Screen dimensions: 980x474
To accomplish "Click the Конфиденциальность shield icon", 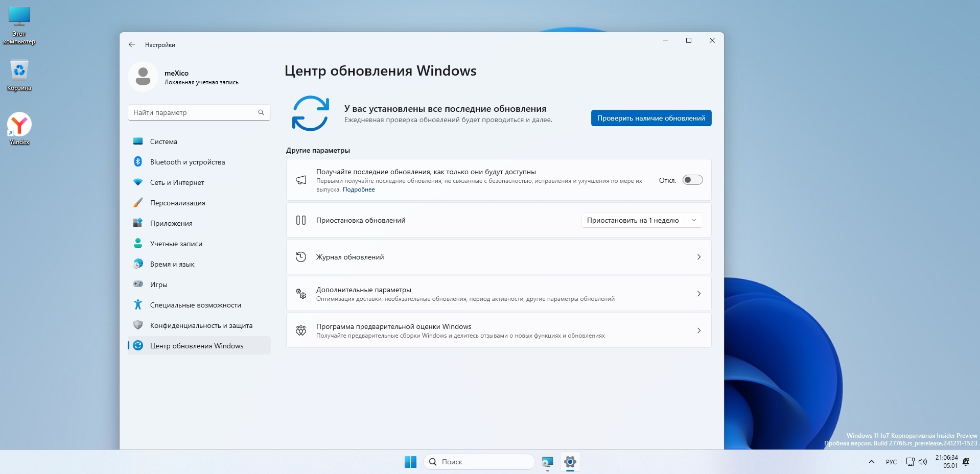I will (x=138, y=325).
